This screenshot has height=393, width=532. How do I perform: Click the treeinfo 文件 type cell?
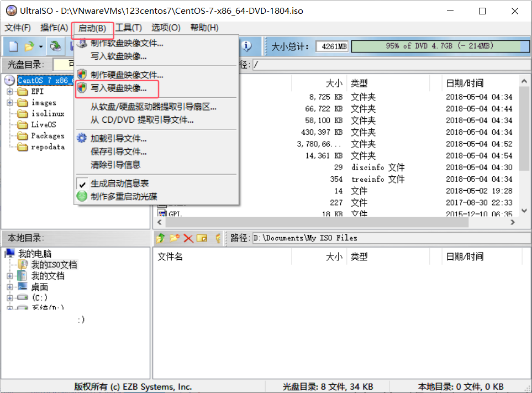tap(378, 179)
